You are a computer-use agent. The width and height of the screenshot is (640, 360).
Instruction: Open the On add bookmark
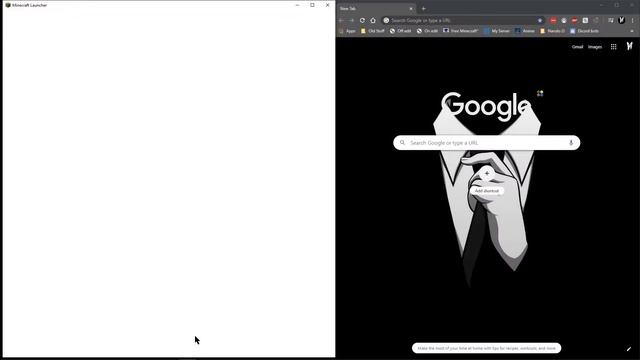(427, 31)
